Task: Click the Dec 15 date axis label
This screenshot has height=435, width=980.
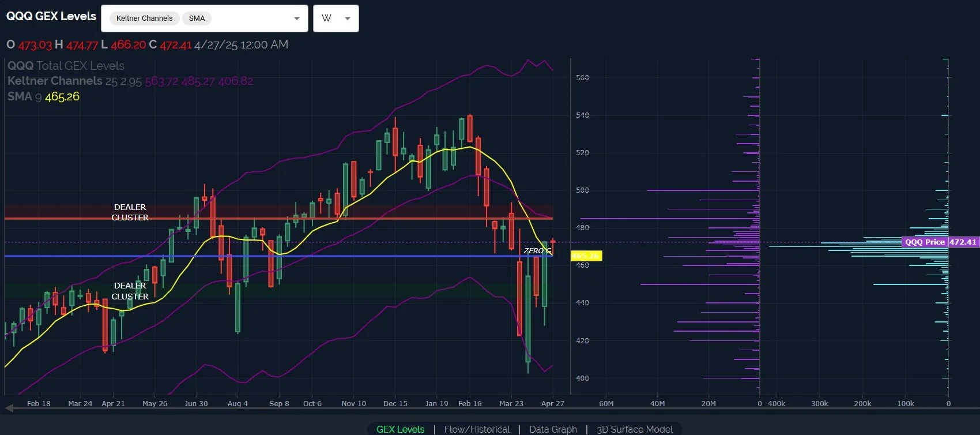Action: pyautogui.click(x=395, y=403)
